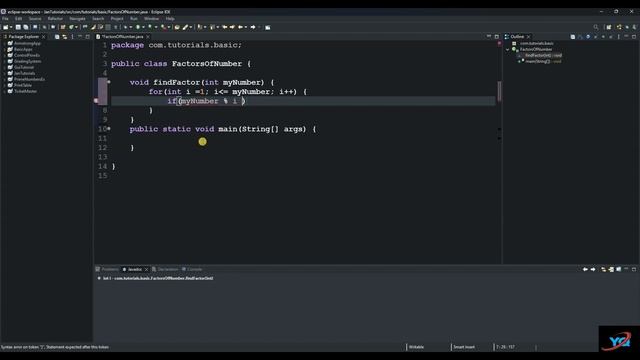Viewport: 640px width, 360px height.
Task: Click the Search magnifier icon in the toolbar
Action: (x=596, y=27)
